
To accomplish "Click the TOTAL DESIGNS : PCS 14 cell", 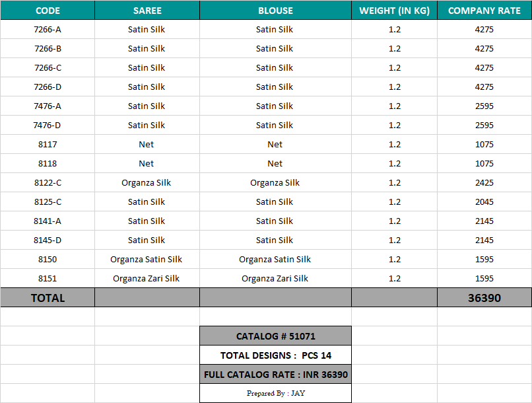I will coord(275,355).
